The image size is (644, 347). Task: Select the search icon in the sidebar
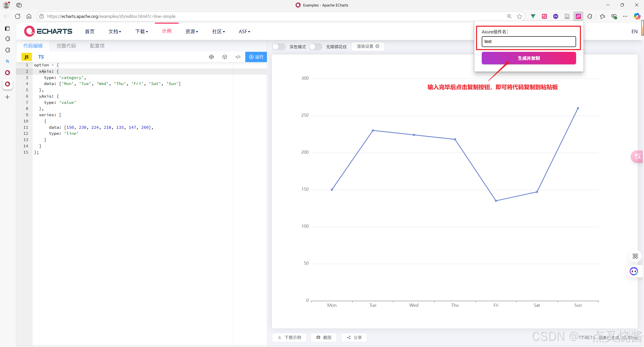(x=7, y=61)
